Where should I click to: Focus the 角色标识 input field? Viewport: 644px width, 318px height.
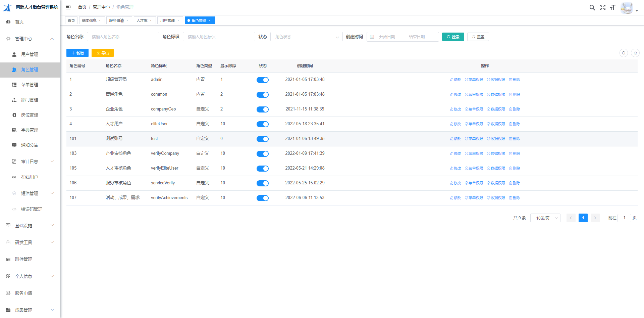coord(219,37)
